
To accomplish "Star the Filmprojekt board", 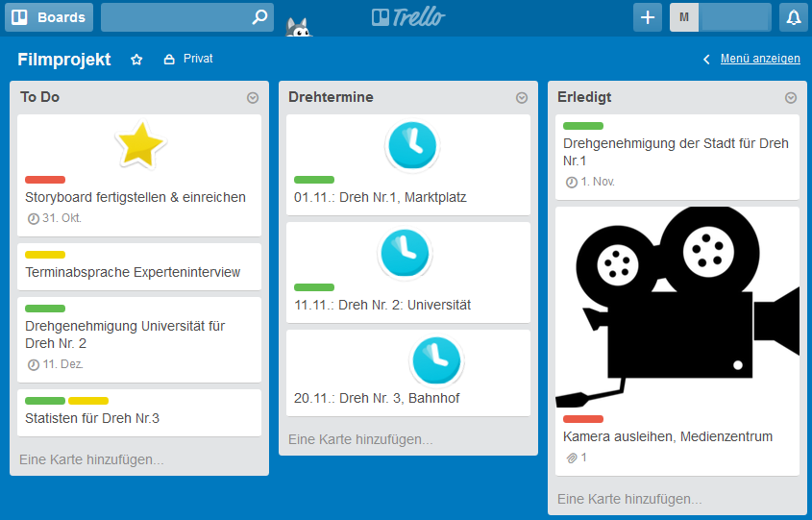I will [x=136, y=60].
